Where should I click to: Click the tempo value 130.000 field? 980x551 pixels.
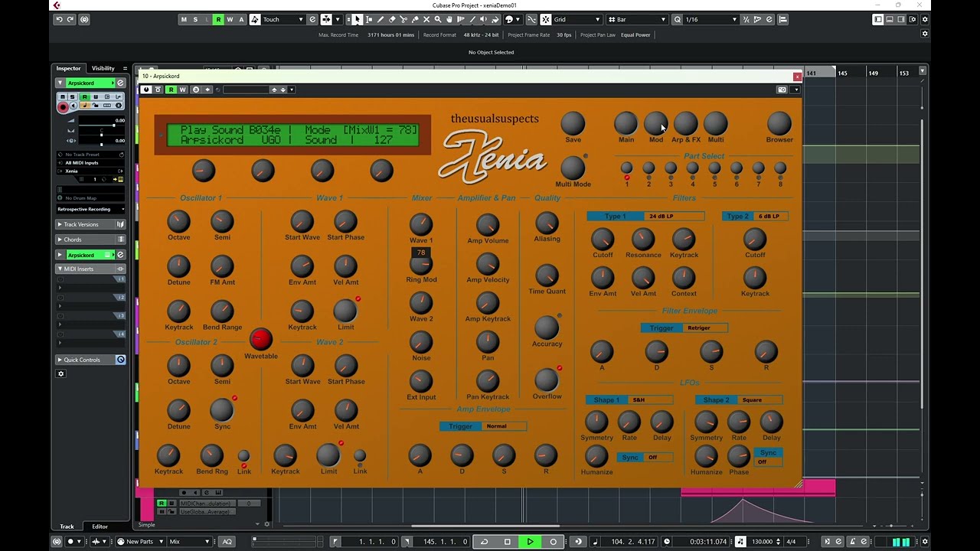[x=763, y=542]
